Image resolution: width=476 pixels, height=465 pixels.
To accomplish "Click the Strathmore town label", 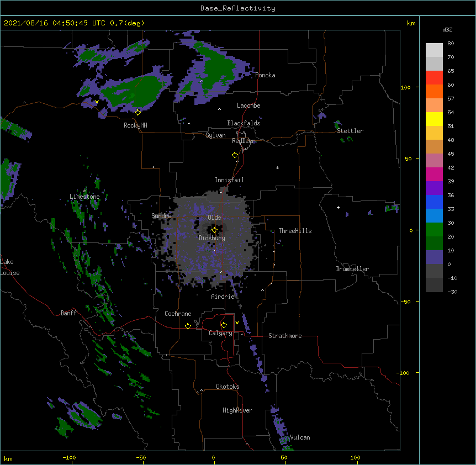I will (285, 336).
